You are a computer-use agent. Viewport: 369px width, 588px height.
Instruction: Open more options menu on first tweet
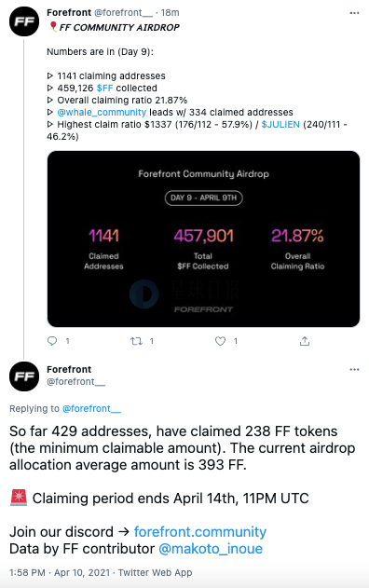pyautogui.click(x=354, y=13)
